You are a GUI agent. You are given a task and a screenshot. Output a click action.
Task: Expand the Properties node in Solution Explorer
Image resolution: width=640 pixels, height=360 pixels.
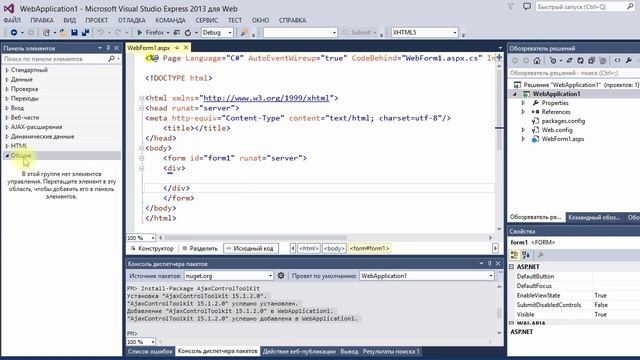coord(523,103)
